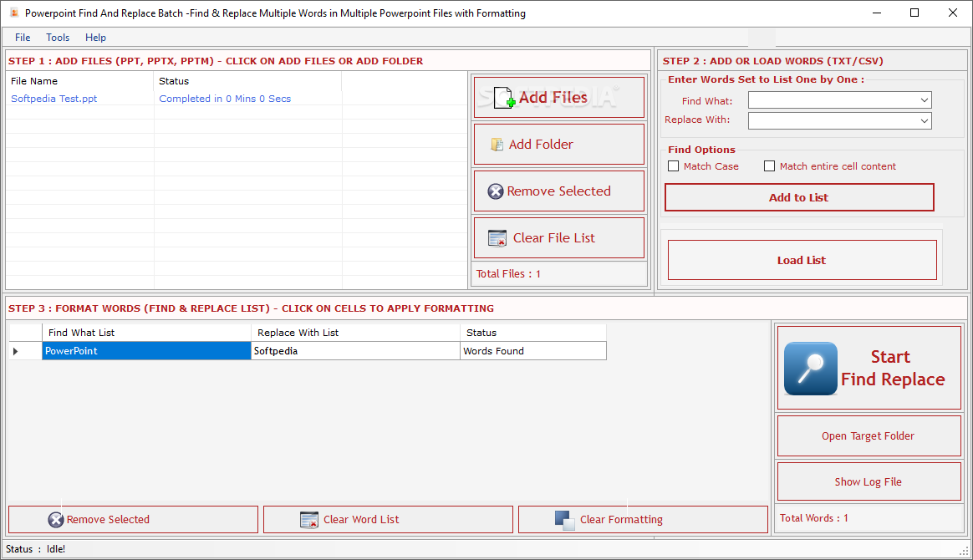Viewport: 973px width, 560px height.
Task: Click the Clear File List button label
Action: [554, 238]
